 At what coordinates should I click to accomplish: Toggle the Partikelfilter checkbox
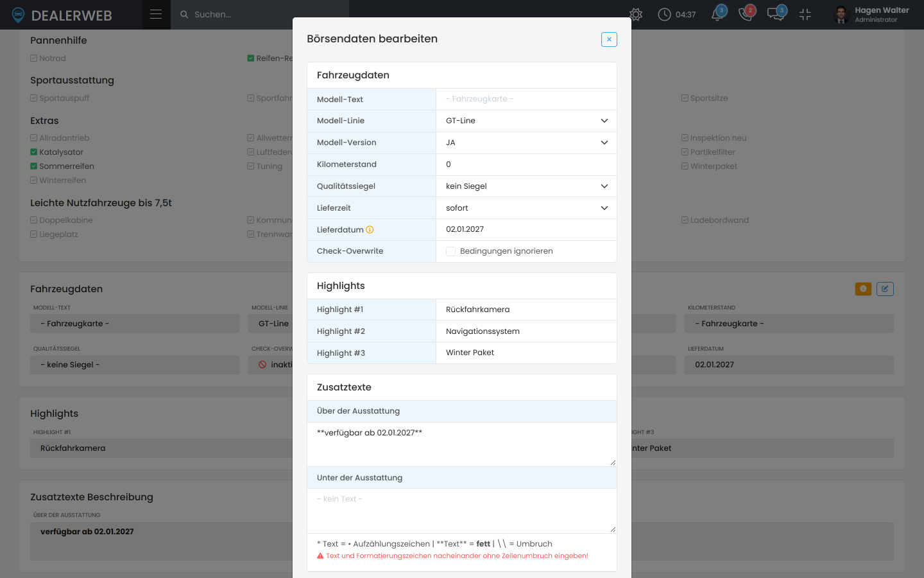(x=685, y=152)
